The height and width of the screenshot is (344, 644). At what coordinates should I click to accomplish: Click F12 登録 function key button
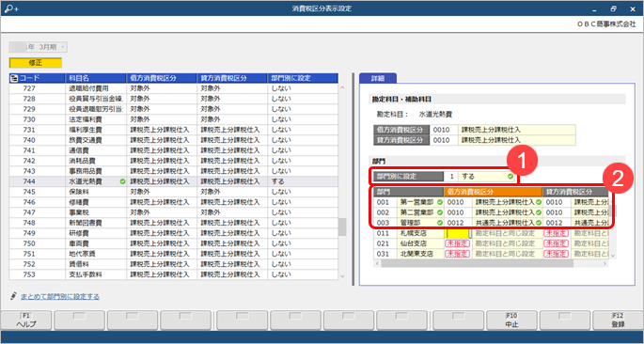(618, 321)
